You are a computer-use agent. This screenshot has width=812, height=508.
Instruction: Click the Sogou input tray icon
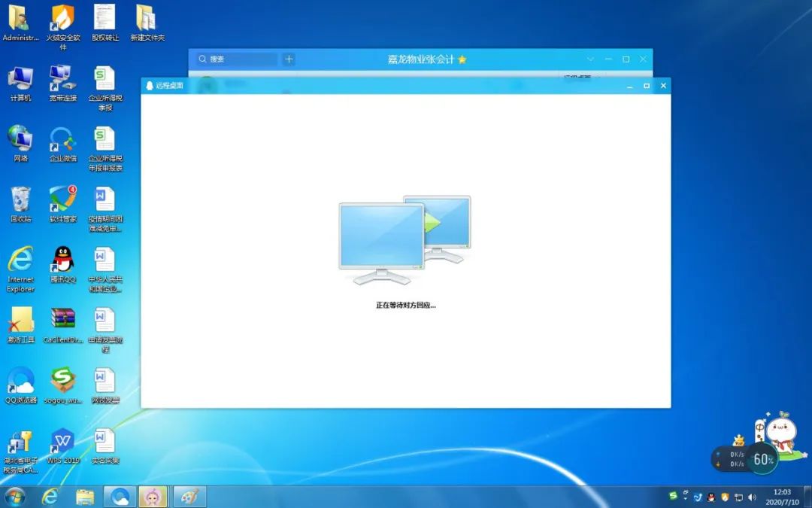point(673,497)
